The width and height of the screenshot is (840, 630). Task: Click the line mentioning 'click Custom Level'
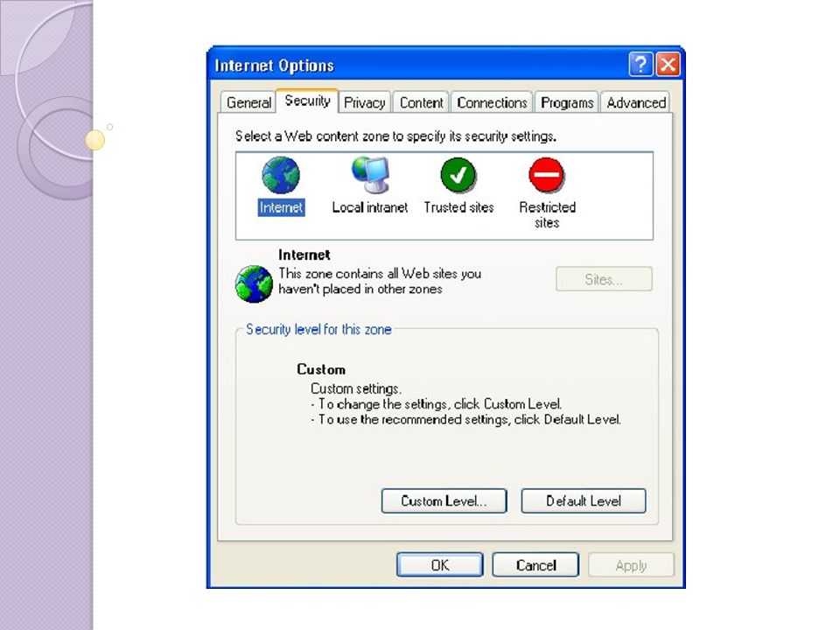point(436,404)
